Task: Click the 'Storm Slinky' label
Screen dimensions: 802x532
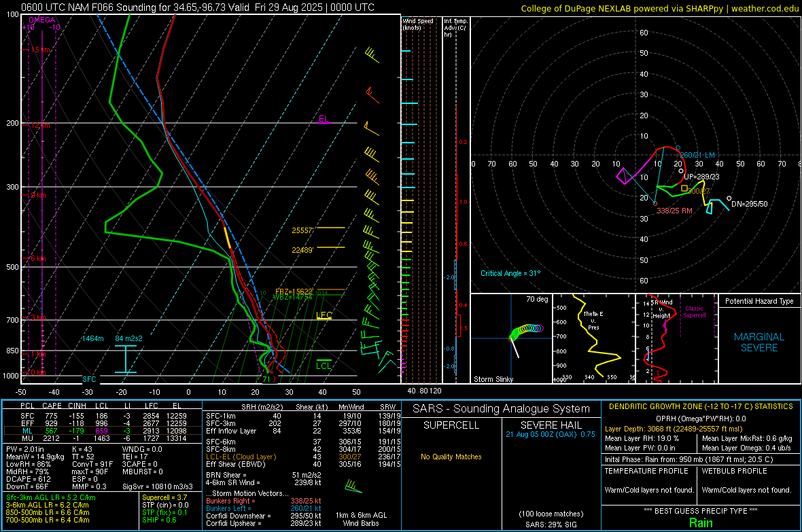Action: pyautogui.click(x=493, y=379)
